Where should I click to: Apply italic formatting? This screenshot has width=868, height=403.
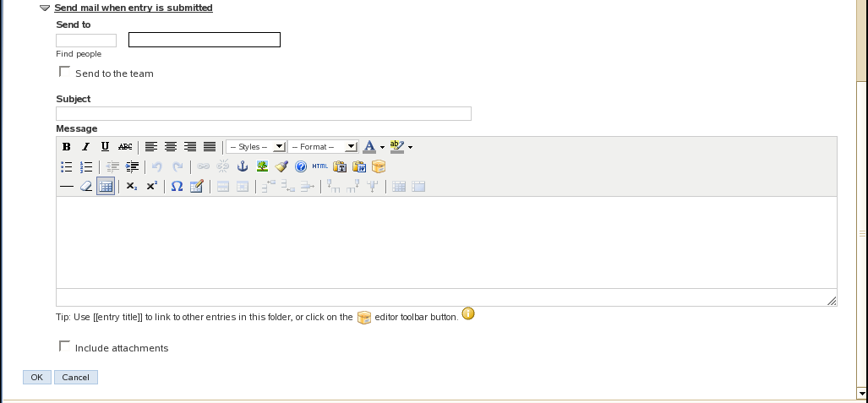(85, 147)
